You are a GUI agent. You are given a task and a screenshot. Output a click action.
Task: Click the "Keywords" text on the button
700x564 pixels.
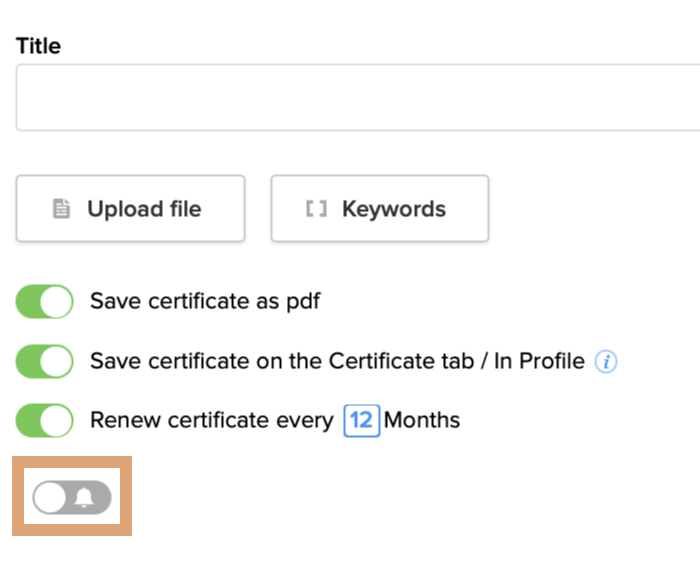click(x=394, y=209)
